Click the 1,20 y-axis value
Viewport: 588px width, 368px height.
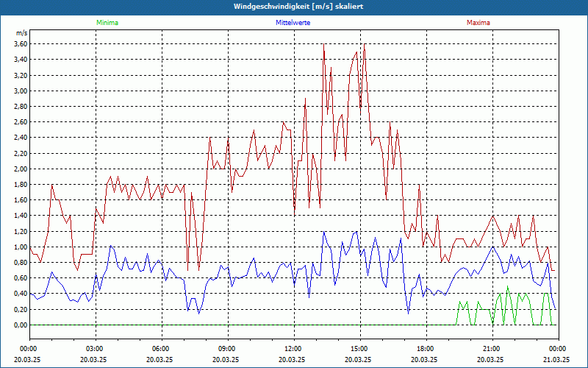(x=21, y=231)
